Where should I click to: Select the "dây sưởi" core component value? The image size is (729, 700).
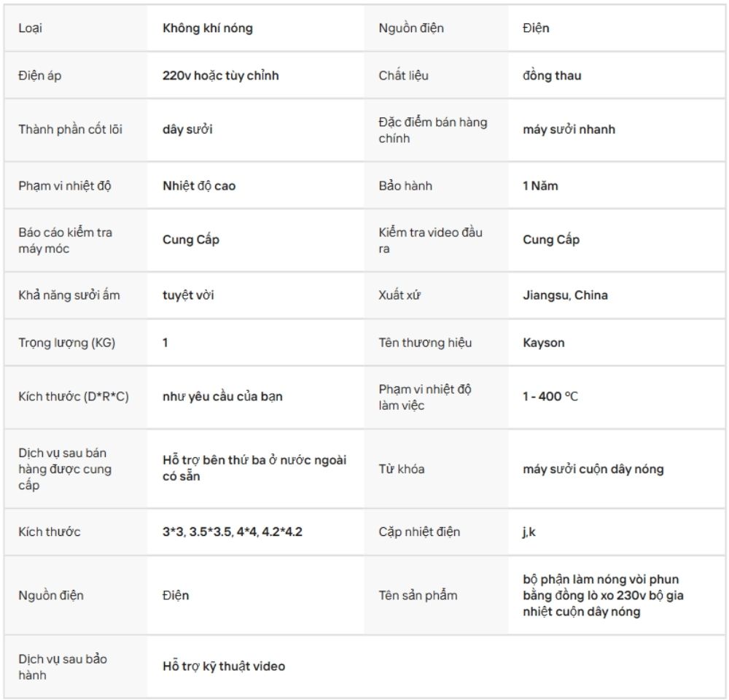(x=187, y=130)
